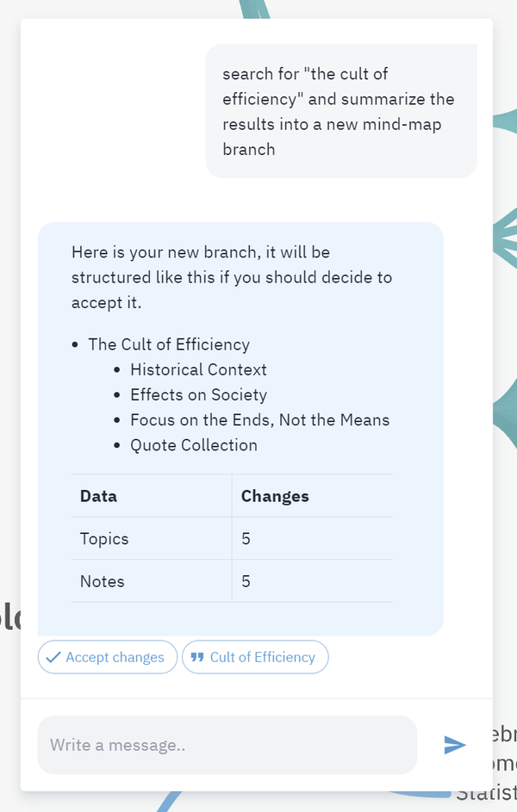The image size is (517, 812).
Task: Select the Historical Context bullet item
Action: click(198, 369)
